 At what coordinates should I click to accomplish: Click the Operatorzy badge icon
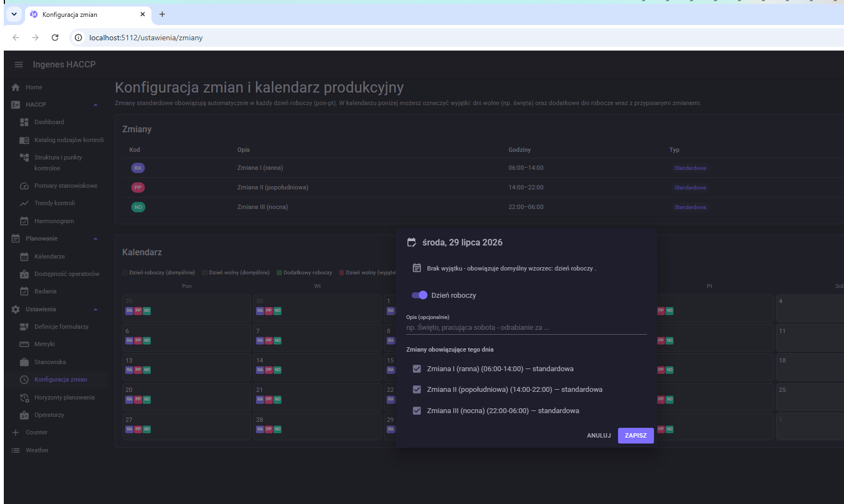pos(24,415)
